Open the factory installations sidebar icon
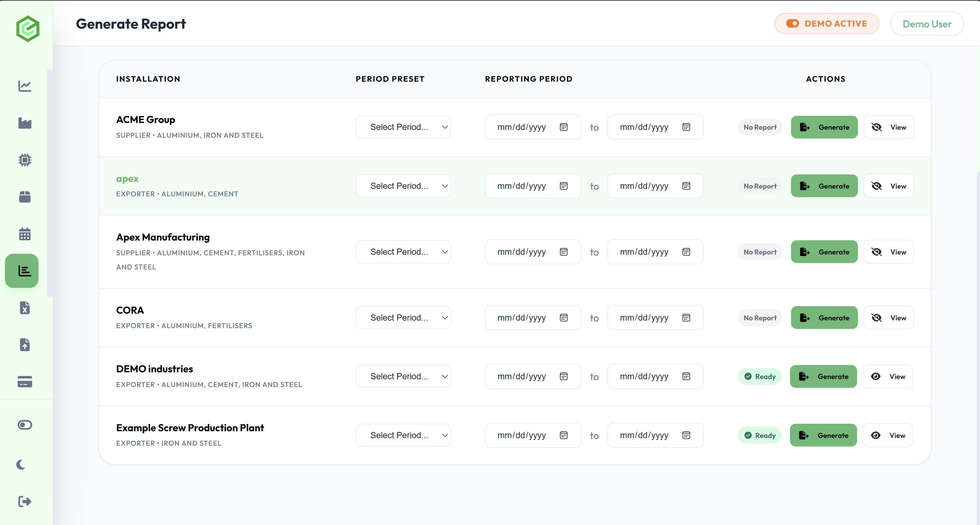The width and height of the screenshot is (980, 525). click(25, 123)
